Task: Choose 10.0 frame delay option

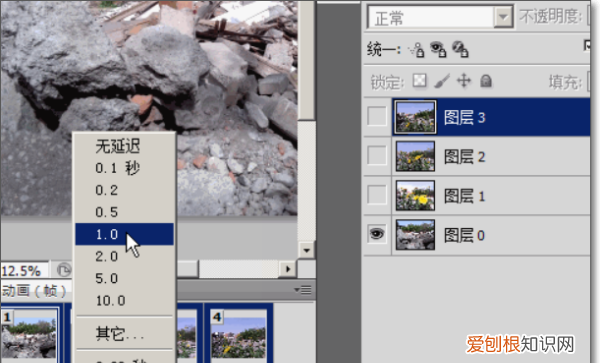Action: [124, 301]
